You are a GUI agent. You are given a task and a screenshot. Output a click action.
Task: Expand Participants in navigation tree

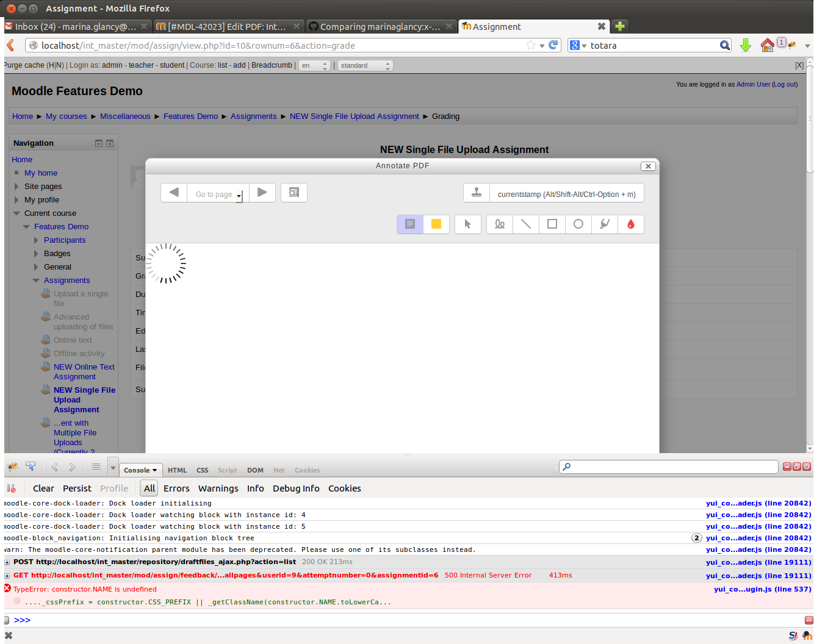[x=36, y=240]
